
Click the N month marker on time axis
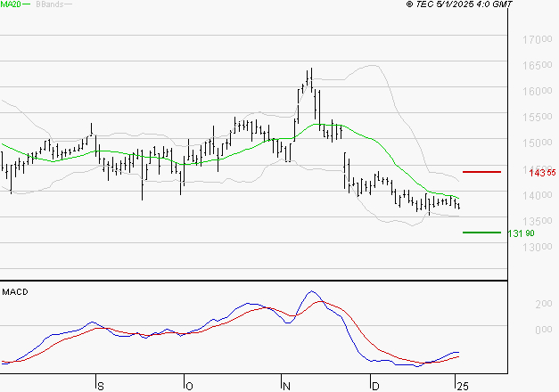click(286, 387)
